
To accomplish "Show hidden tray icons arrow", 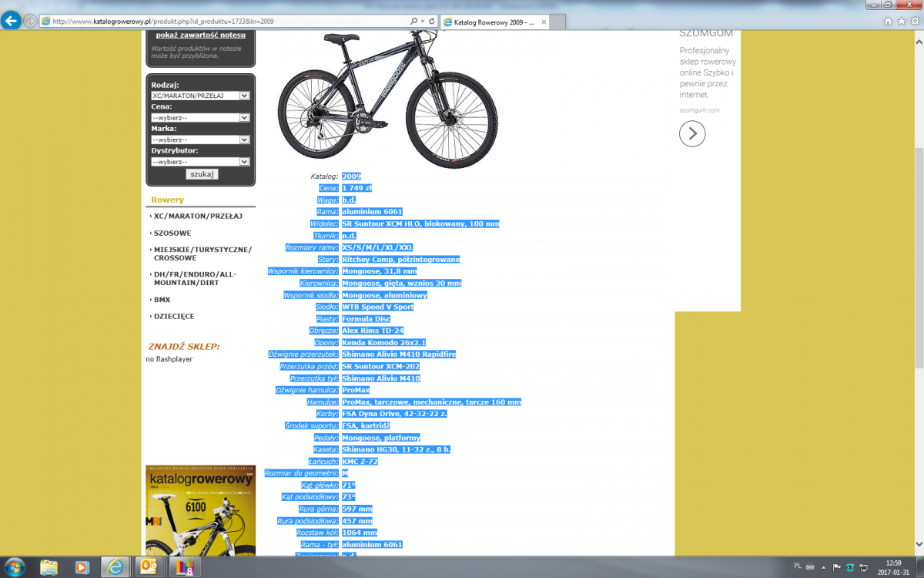I will [x=824, y=567].
